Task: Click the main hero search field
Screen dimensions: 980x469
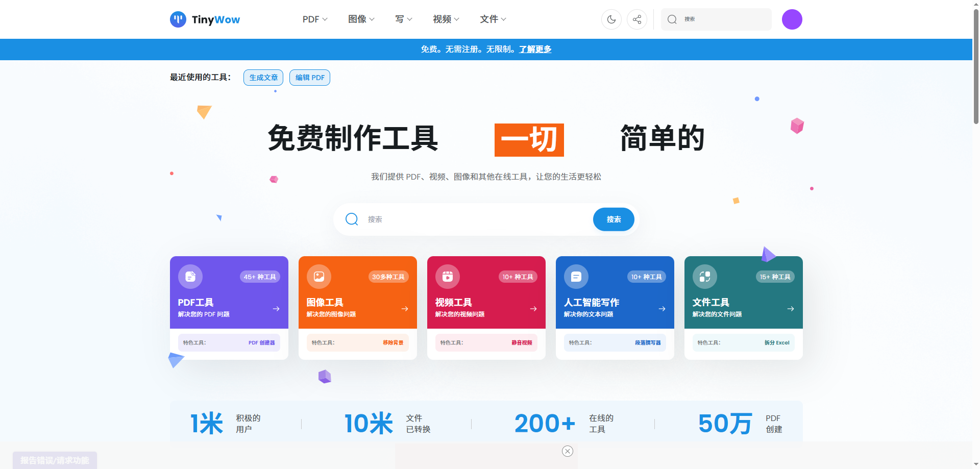Action: pos(475,219)
